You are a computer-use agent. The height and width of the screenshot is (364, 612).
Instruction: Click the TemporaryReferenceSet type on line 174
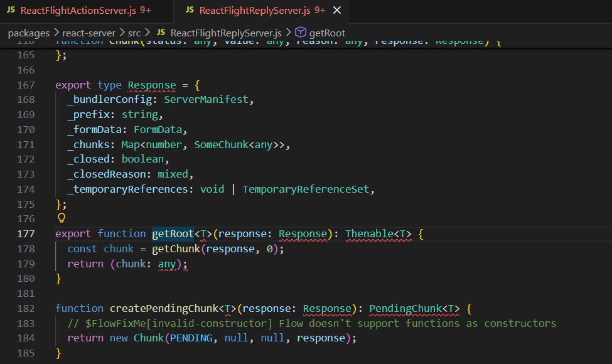point(306,189)
